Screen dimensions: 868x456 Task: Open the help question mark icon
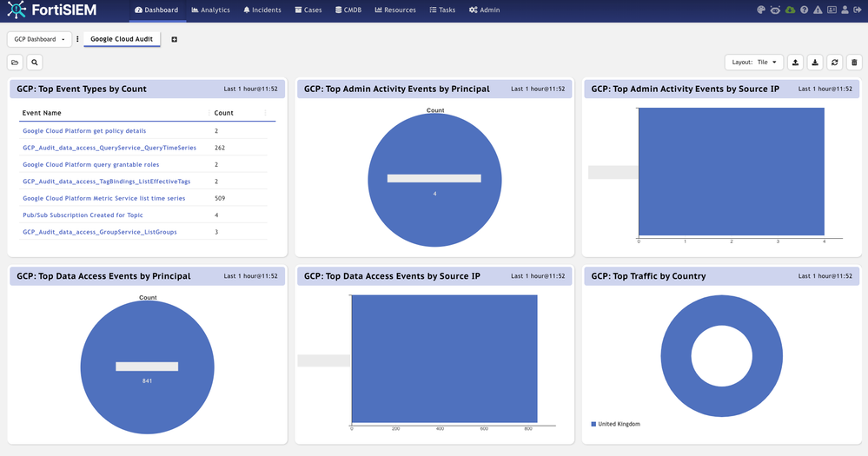(x=804, y=10)
